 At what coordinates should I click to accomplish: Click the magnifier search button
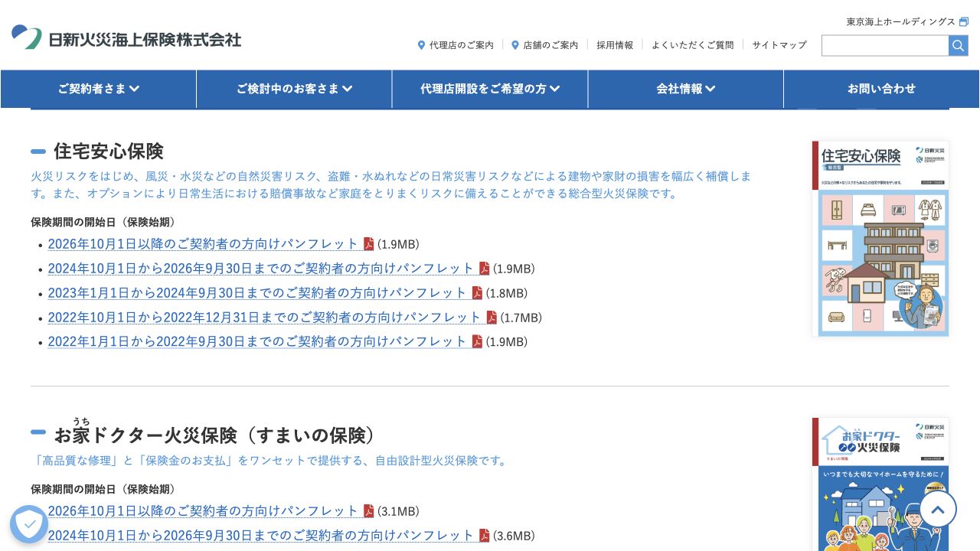coord(959,45)
